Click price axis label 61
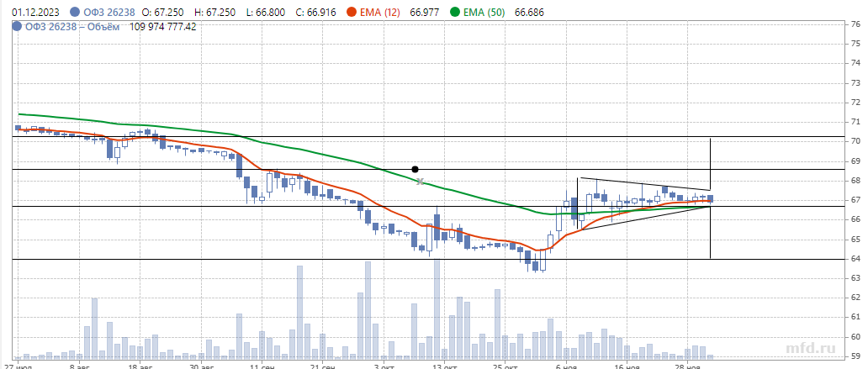The height and width of the screenshot is (369, 868). tap(855, 317)
